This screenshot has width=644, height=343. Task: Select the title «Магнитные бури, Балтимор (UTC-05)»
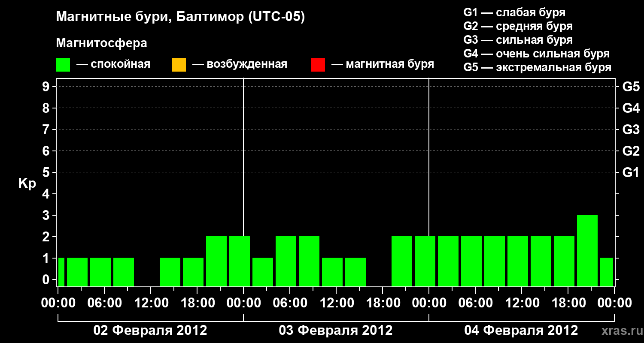180,17
